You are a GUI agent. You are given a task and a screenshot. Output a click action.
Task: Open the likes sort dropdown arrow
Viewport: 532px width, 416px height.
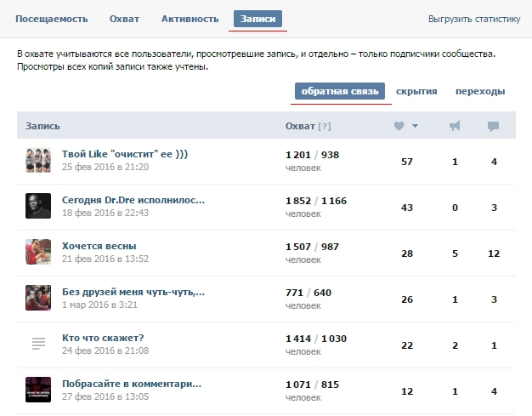pos(415,126)
